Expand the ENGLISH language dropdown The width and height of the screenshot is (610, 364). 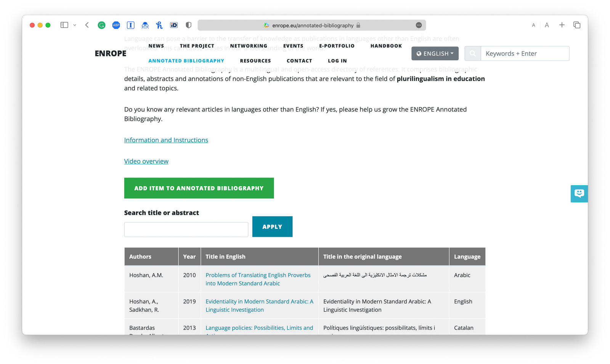435,54
